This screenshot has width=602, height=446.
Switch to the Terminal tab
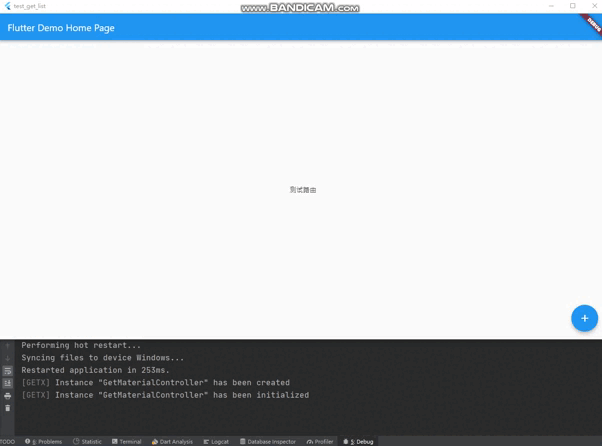click(x=127, y=441)
